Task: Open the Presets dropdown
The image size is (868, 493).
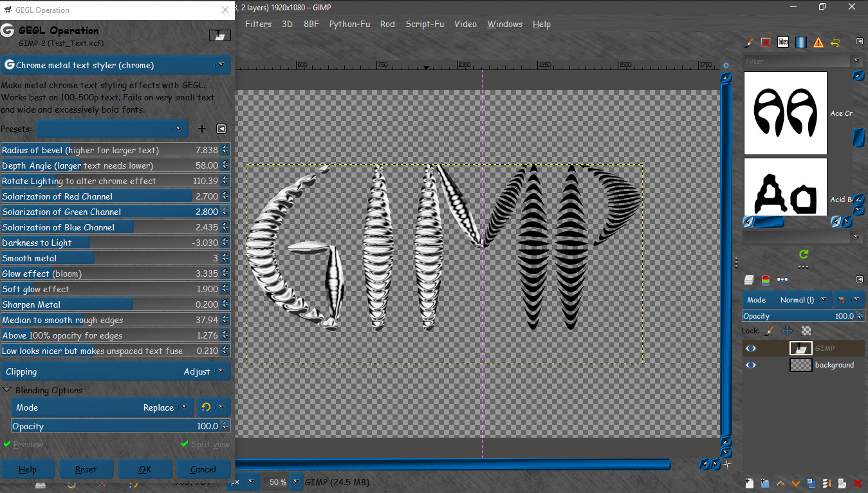Action: click(112, 129)
